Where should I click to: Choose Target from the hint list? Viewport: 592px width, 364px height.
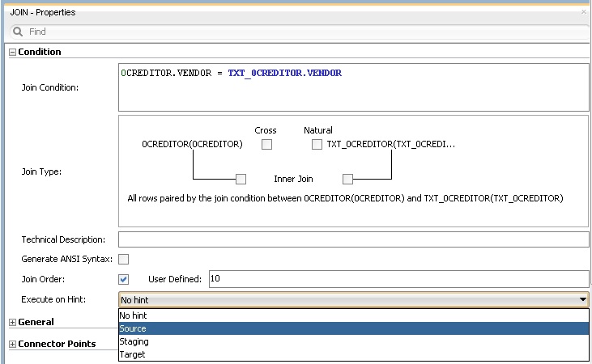[353, 354]
